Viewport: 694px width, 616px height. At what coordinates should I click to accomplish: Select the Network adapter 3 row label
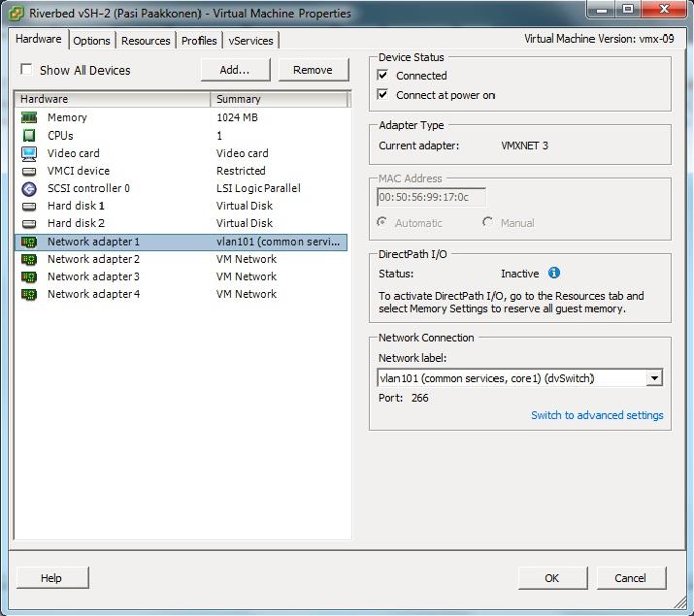point(93,276)
